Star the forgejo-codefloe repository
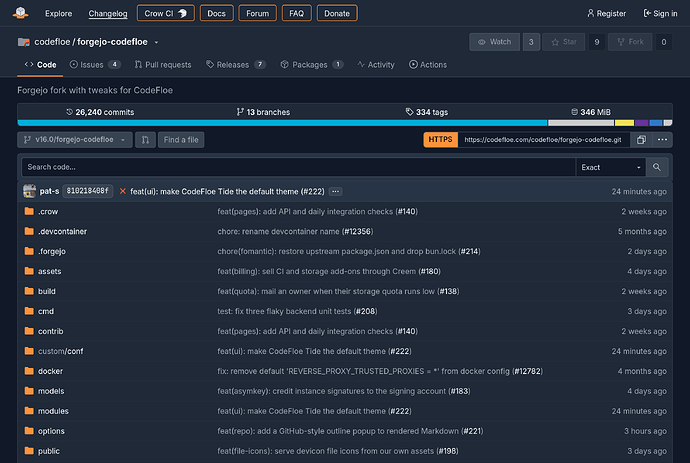 click(x=564, y=42)
